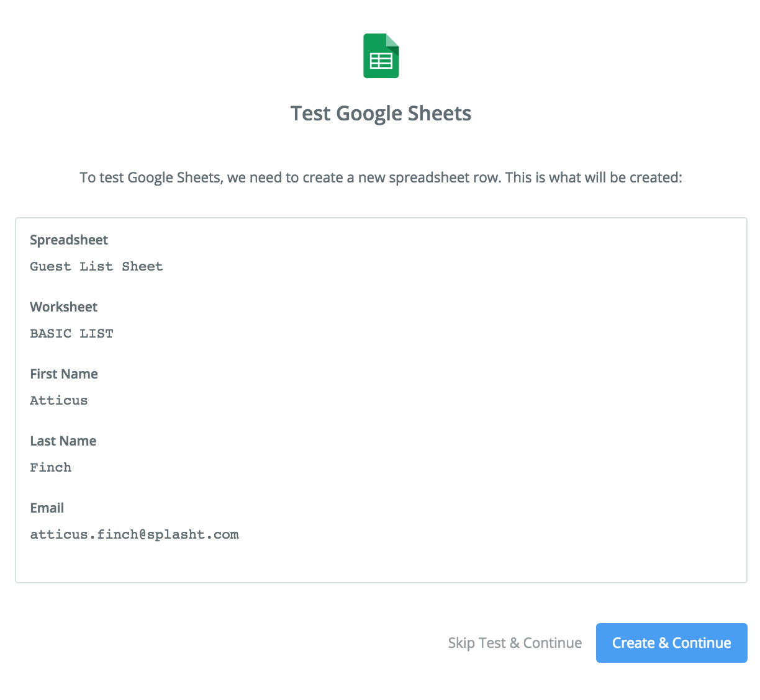Click Skip Test & Continue link
Image resolution: width=760 pixels, height=700 pixels.
pyautogui.click(x=515, y=643)
